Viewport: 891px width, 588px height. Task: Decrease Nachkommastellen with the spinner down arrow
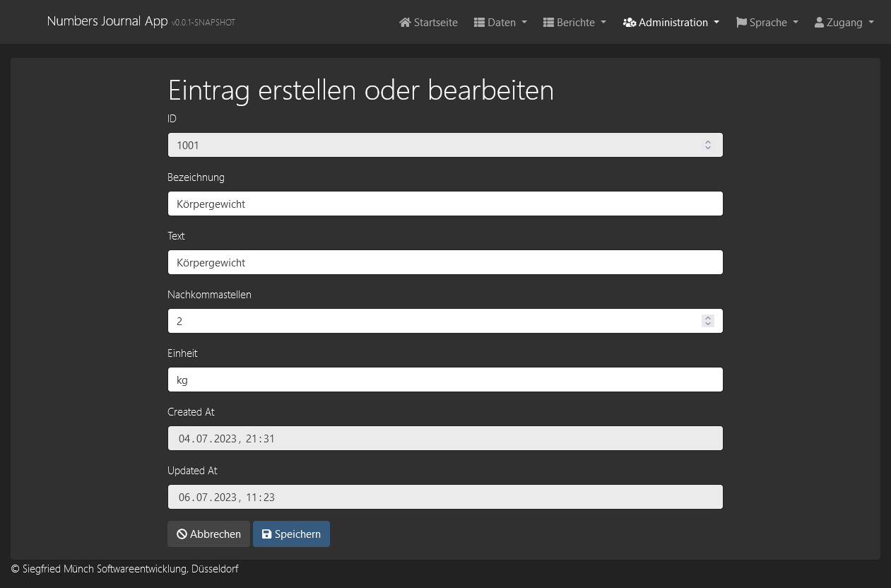[708, 324]
